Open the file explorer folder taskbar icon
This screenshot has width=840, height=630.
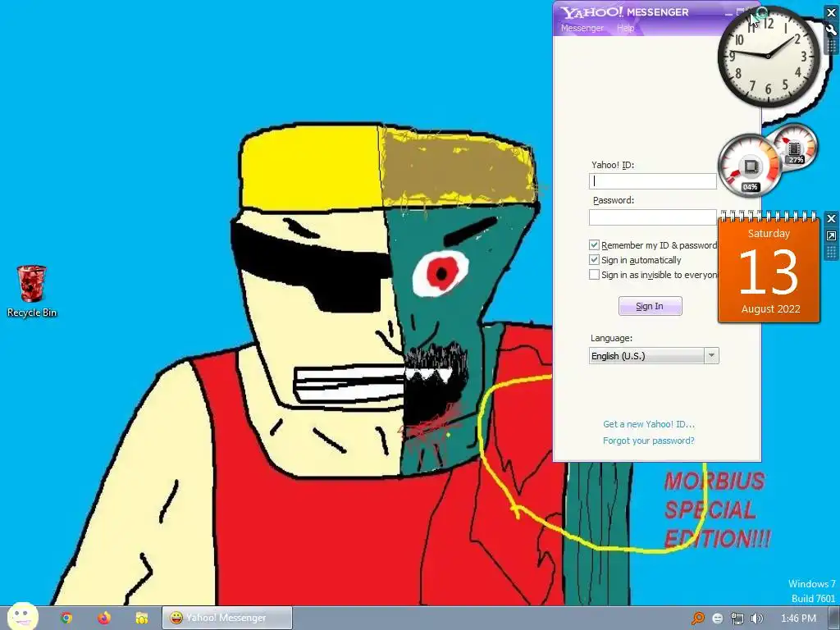[x=141, y=618]
